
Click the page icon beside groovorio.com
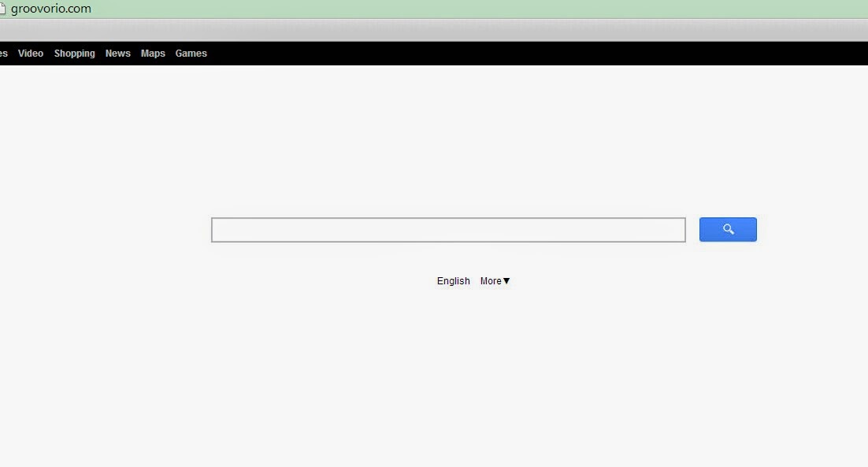2,9
